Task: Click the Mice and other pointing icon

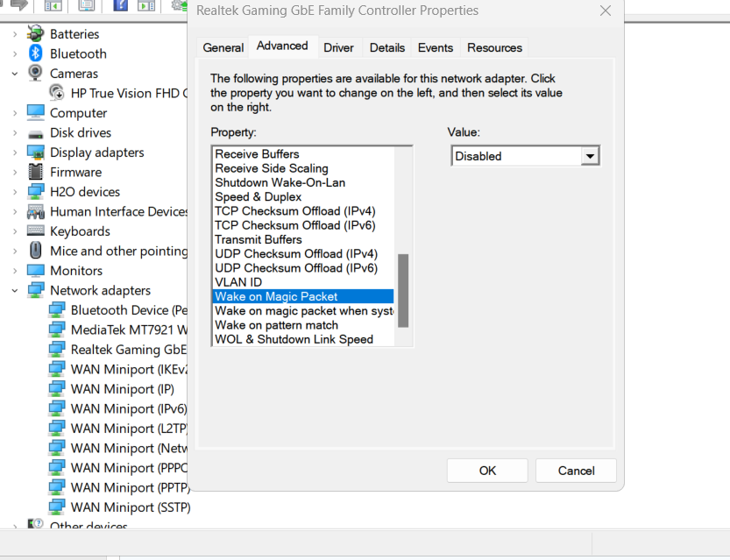Action: (x=35, y=251)
